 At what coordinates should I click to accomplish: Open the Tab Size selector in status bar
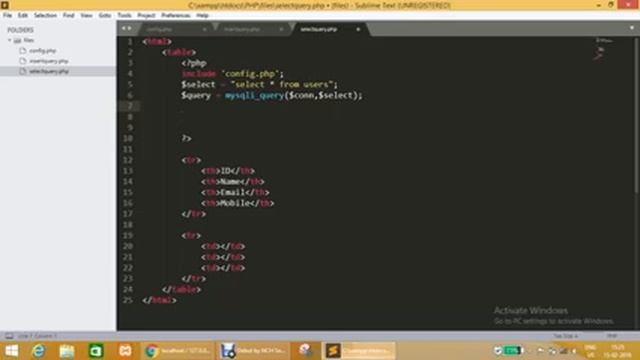pyautogui.click(x=566, y=336)
